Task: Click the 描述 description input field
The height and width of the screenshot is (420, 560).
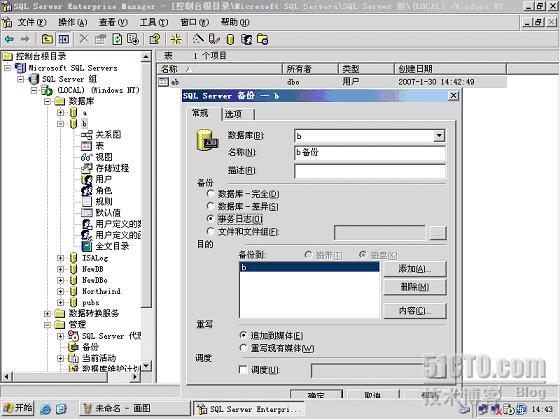Action: point(370,171)
